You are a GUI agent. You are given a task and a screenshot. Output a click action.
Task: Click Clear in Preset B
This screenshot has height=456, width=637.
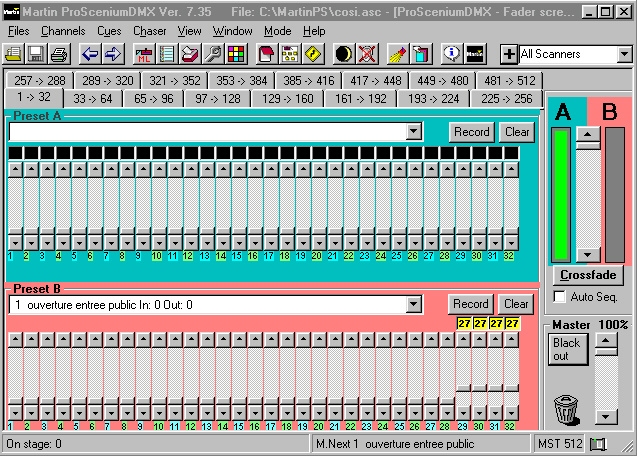516,304
